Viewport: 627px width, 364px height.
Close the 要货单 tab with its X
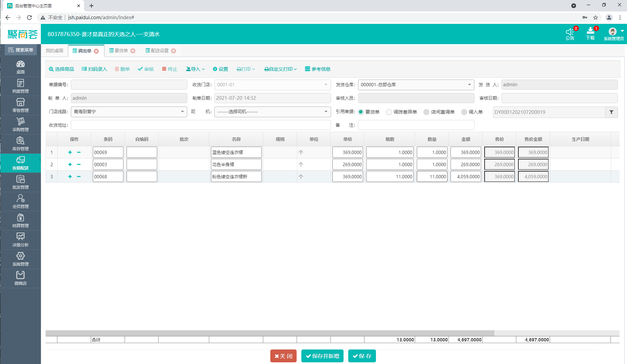click(133, 51)
